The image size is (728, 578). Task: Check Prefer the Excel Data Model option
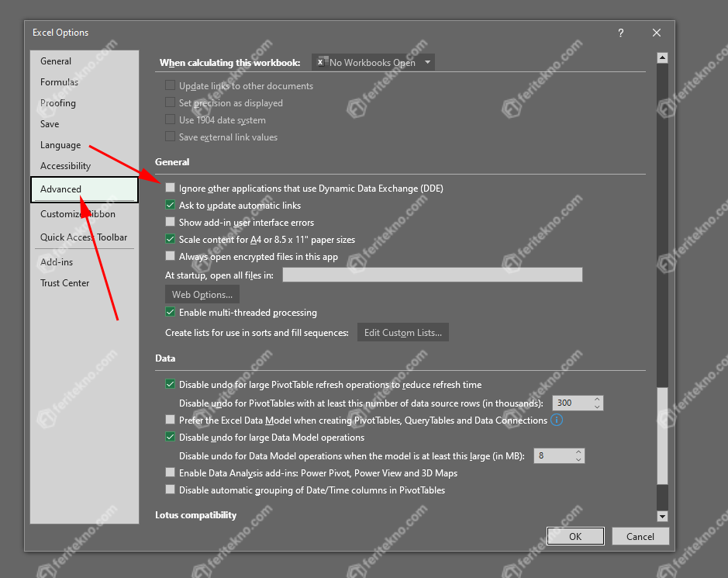171,420
